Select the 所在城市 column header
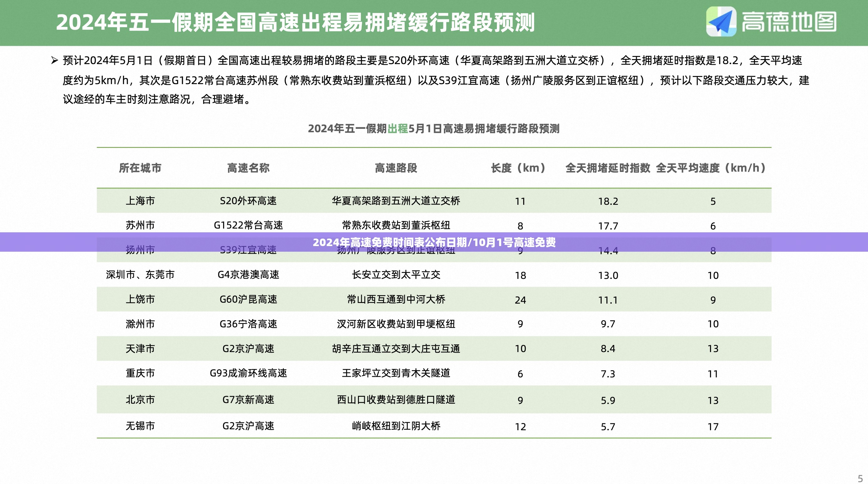 click(x=140, y=168)
